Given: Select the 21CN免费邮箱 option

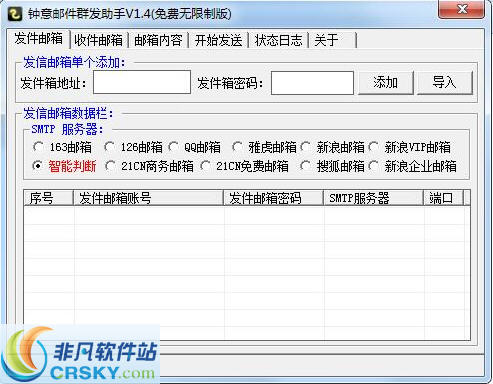Looking at the screenshot, I should click(x=244, y=166).
